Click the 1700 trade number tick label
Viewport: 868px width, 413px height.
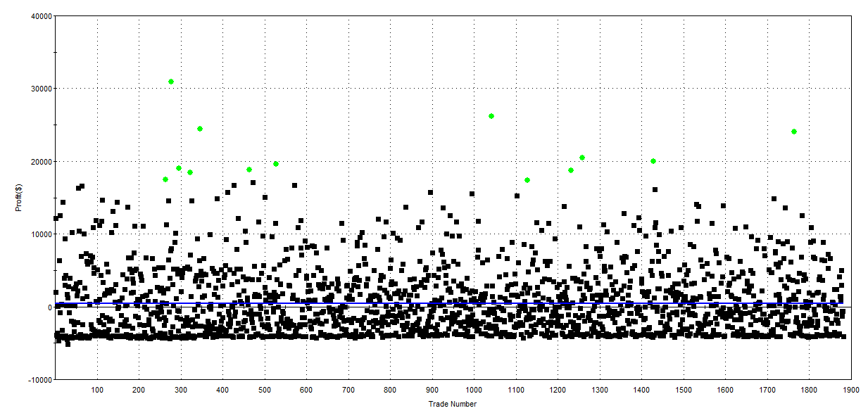(767, 388)
